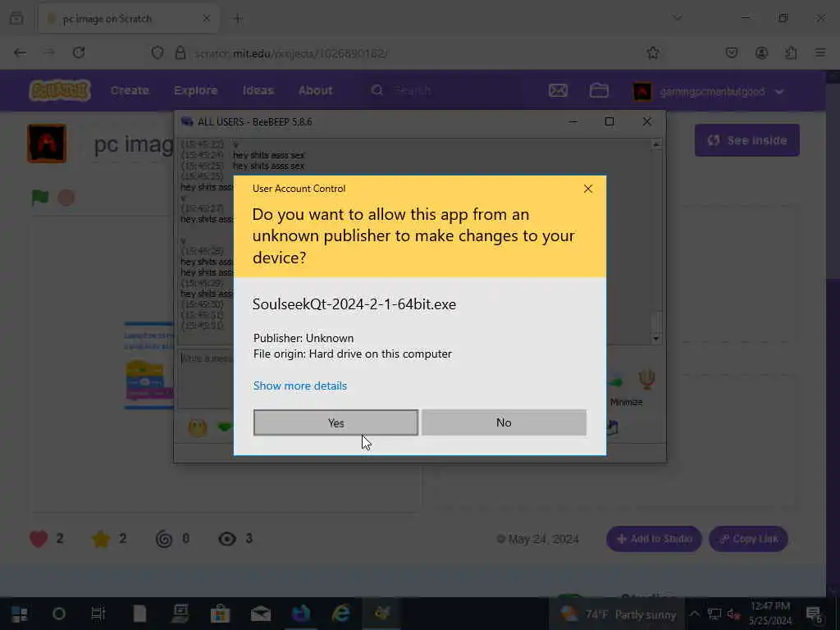Open the My Stuff folder icon
The height and width of the screenshot is (630, 840).
(x=599, y=90)
